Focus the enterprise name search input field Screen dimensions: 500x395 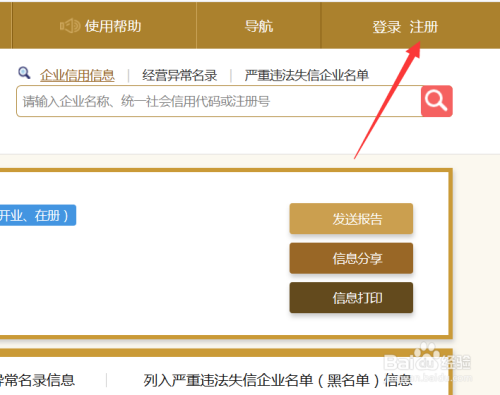pyautogui.click(x=219, y=101)
